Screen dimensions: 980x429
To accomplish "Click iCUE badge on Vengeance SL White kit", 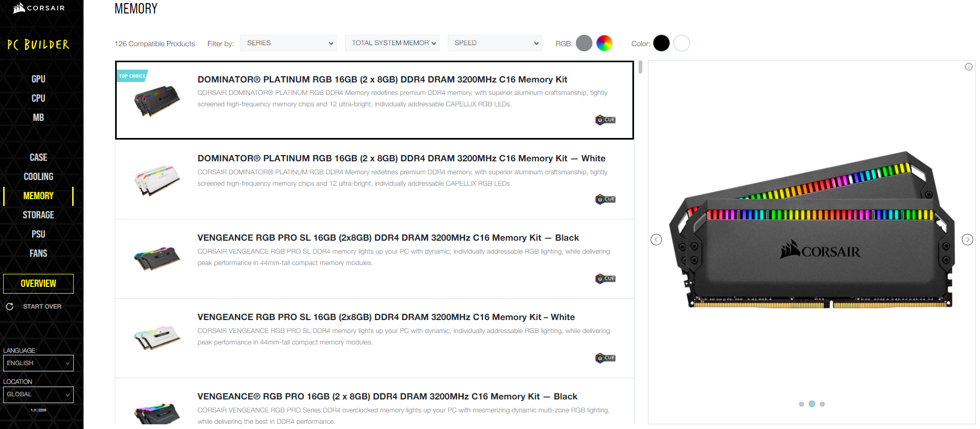I will [605, 358].
